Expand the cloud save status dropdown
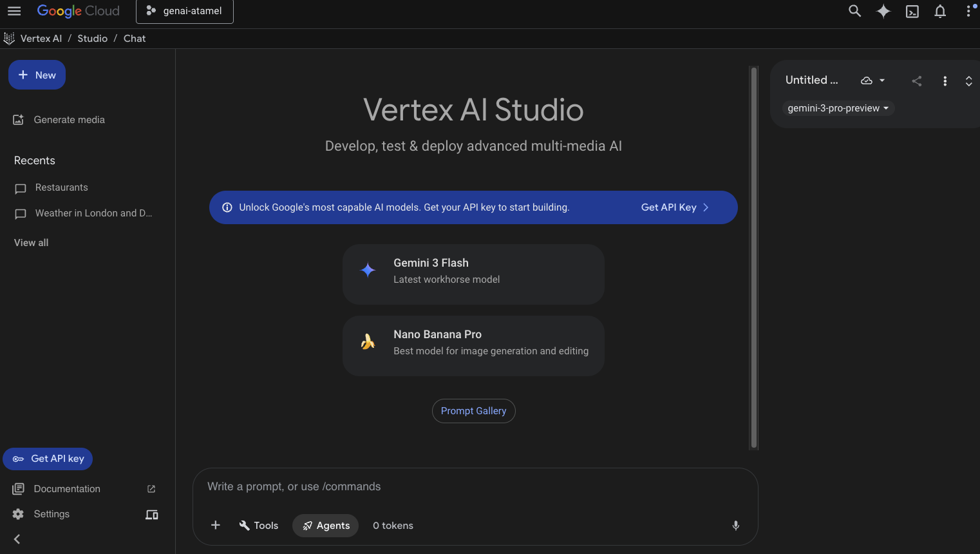 pyautogui.click(x=872, y=81)
